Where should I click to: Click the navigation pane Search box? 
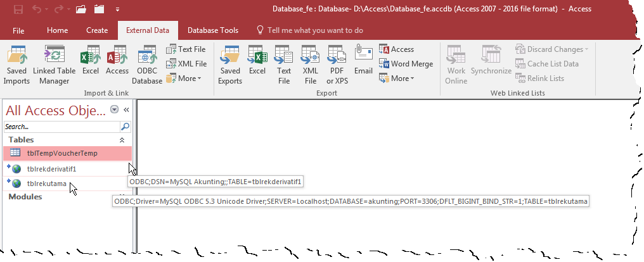[62, 127]
